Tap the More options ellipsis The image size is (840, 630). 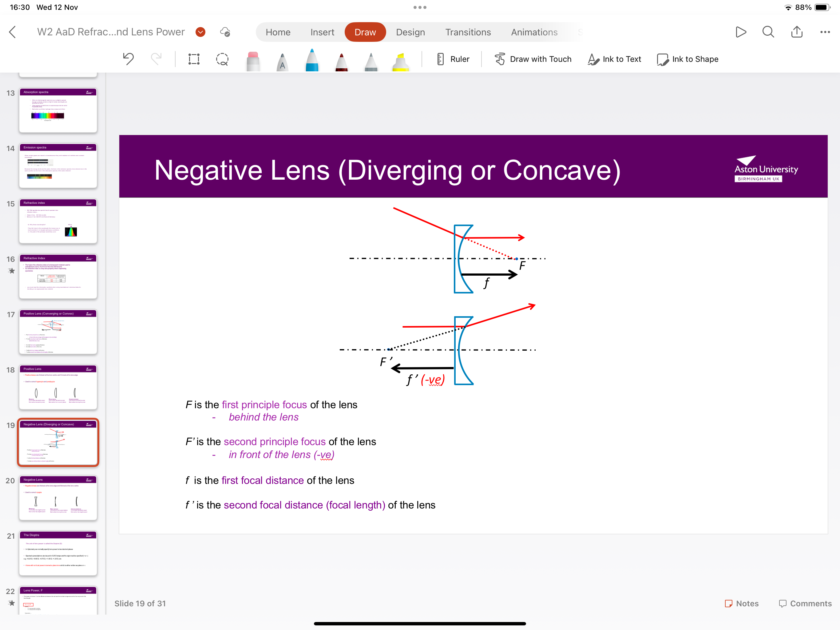pyautogui.click(x=824, y=32)
